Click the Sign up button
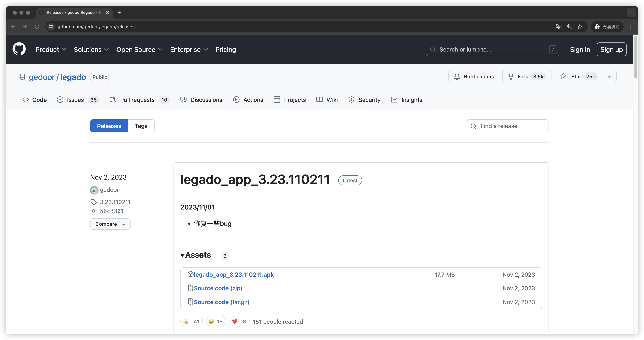 coord(612,50)
